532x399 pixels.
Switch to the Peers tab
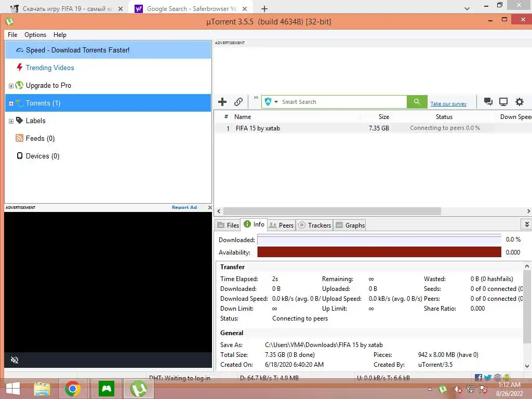[x=281, y=225]
